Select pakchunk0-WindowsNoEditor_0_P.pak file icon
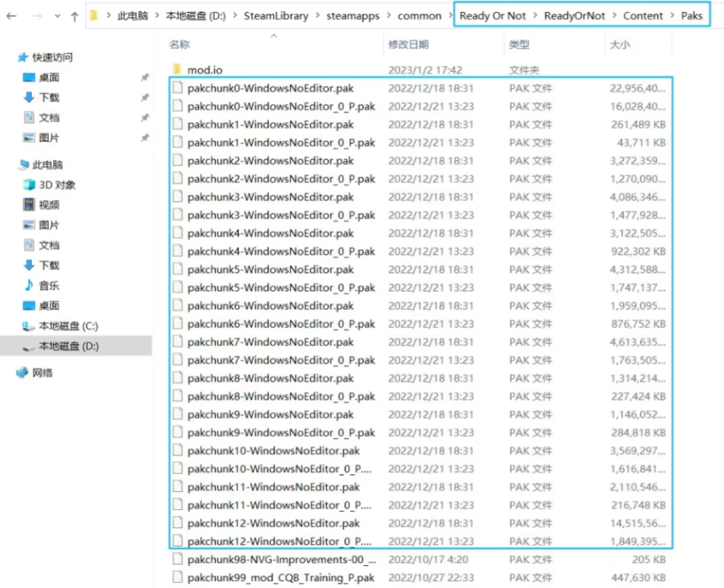 [x=177, y=105]
